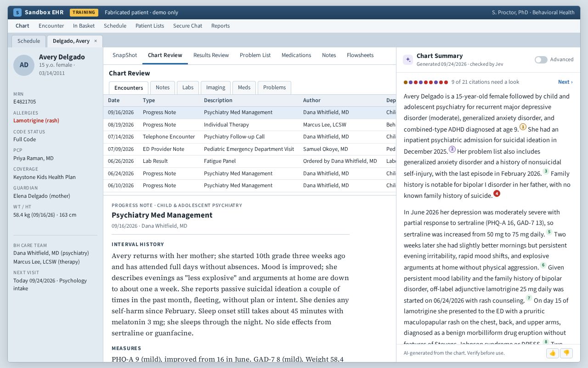Select the Labs sub-tab

[188, 87]
